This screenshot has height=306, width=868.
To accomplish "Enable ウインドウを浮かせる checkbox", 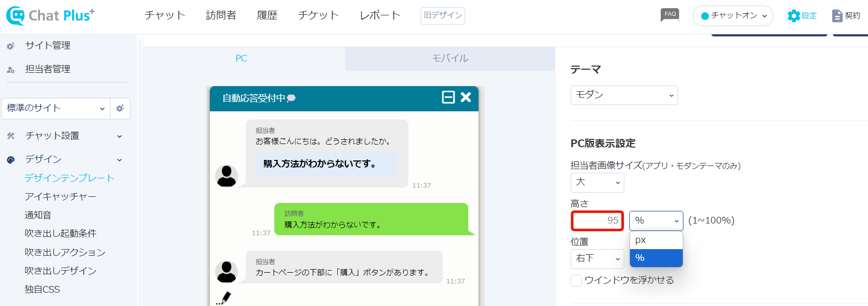I will coord(576,280).
